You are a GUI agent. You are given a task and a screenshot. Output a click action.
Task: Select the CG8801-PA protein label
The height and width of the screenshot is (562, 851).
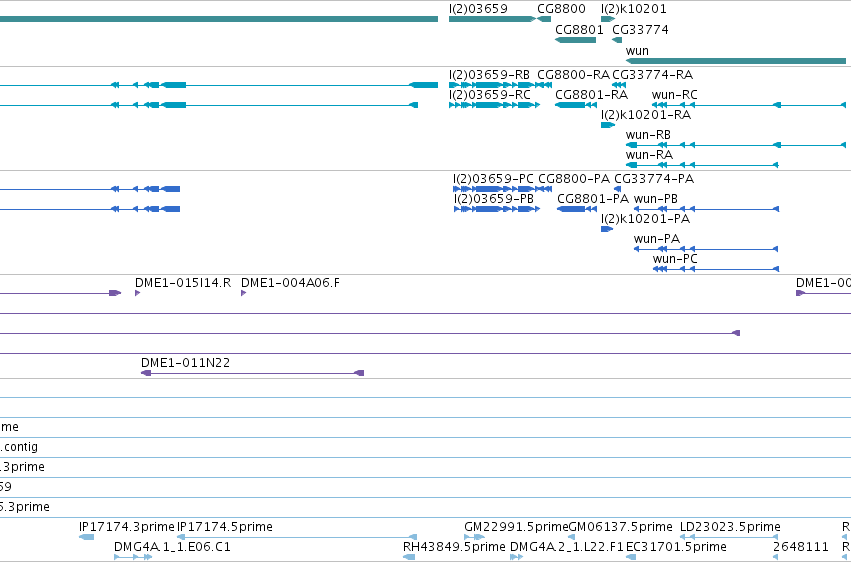point(593,199)
